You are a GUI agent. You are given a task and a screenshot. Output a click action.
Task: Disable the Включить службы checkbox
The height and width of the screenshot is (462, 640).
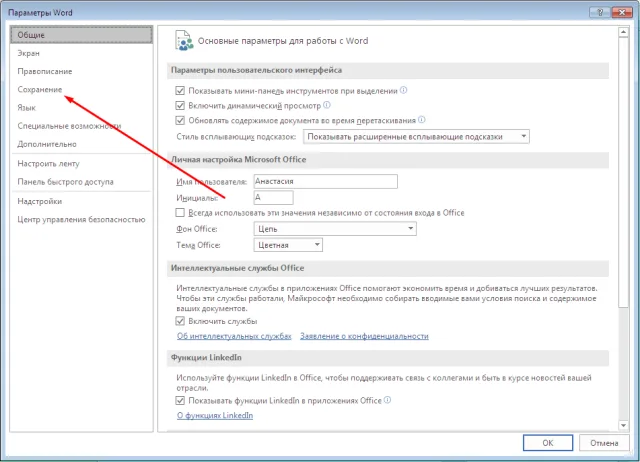[180, 321]
